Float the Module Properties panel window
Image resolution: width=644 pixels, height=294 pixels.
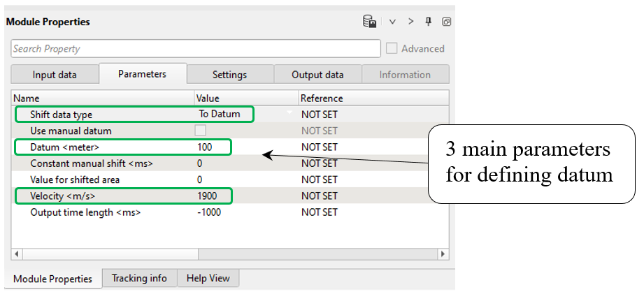[x=446, y=22]
